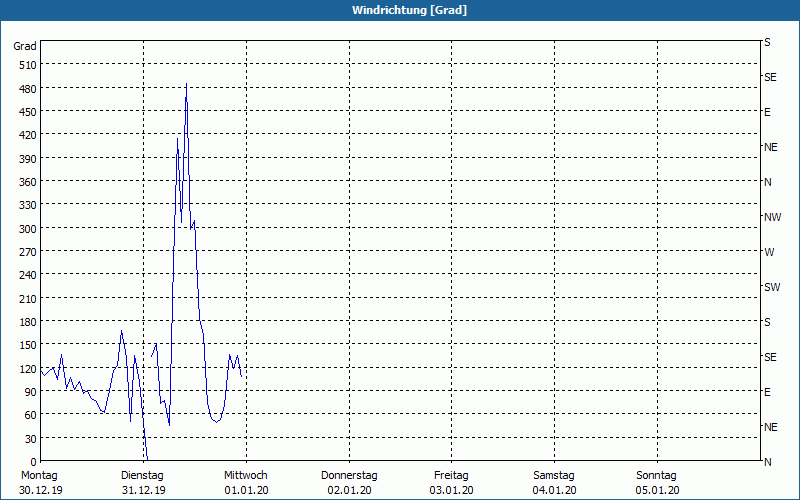Click the E compass label beside 450 gridline

click(x=767, y=112)
